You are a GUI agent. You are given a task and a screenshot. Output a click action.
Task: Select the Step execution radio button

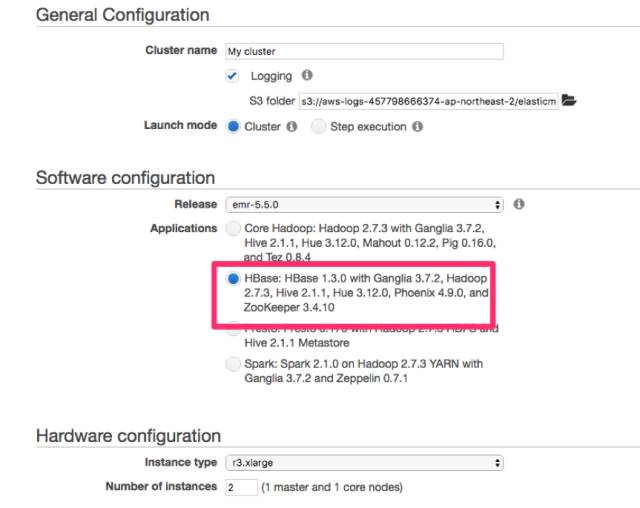tap(318, 126)
